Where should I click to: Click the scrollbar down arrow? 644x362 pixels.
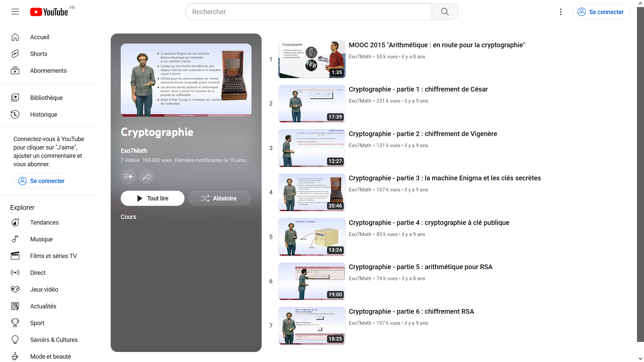click(640, 359)
